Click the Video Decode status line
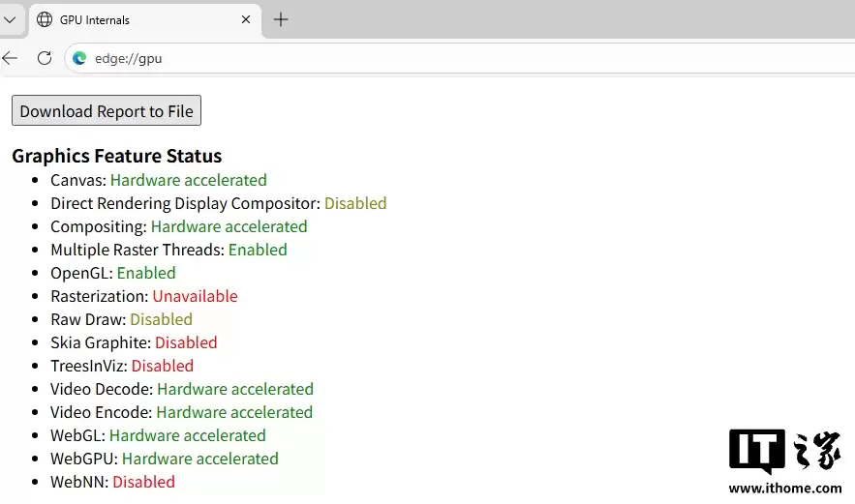855x504 pixels. click(x=182, y=389)
